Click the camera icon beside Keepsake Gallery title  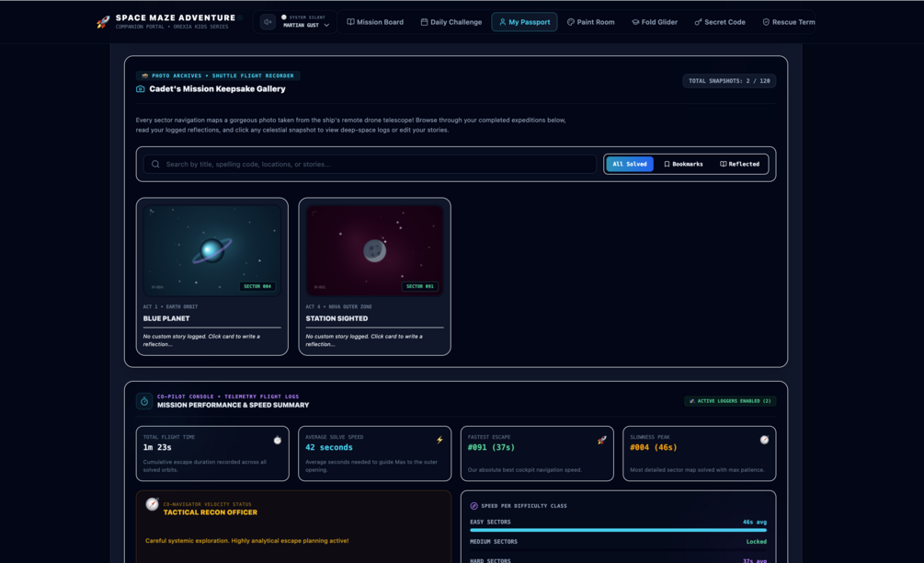(141, 89)
